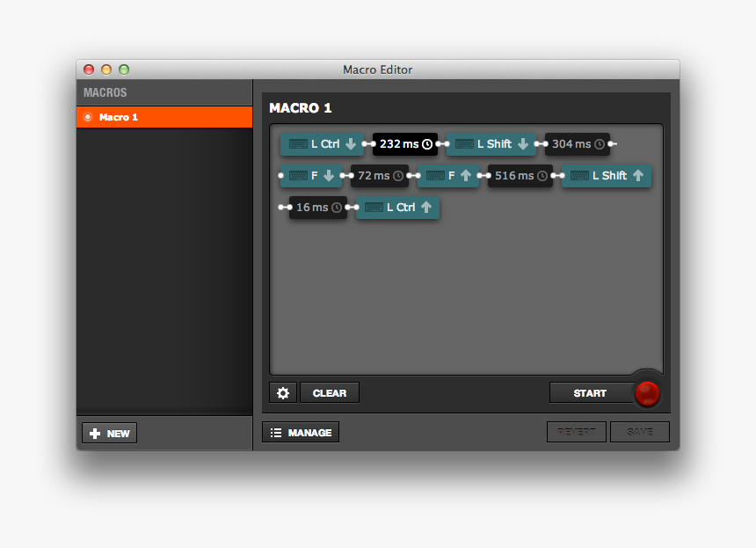The image size is (756, 548).
Task: Select the Macro 1 radio indicator
Action: (88, 117)
